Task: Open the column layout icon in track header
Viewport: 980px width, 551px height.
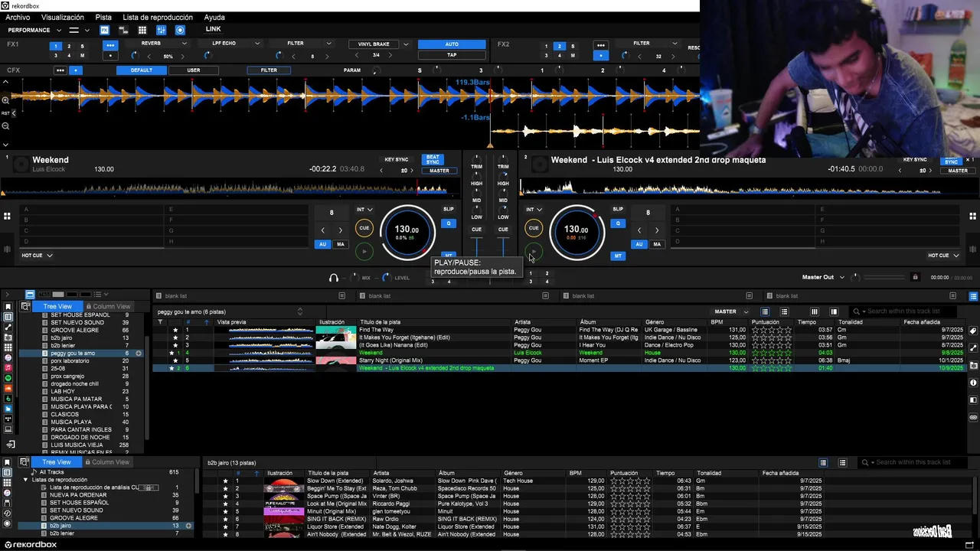Action: coord(814,311)
